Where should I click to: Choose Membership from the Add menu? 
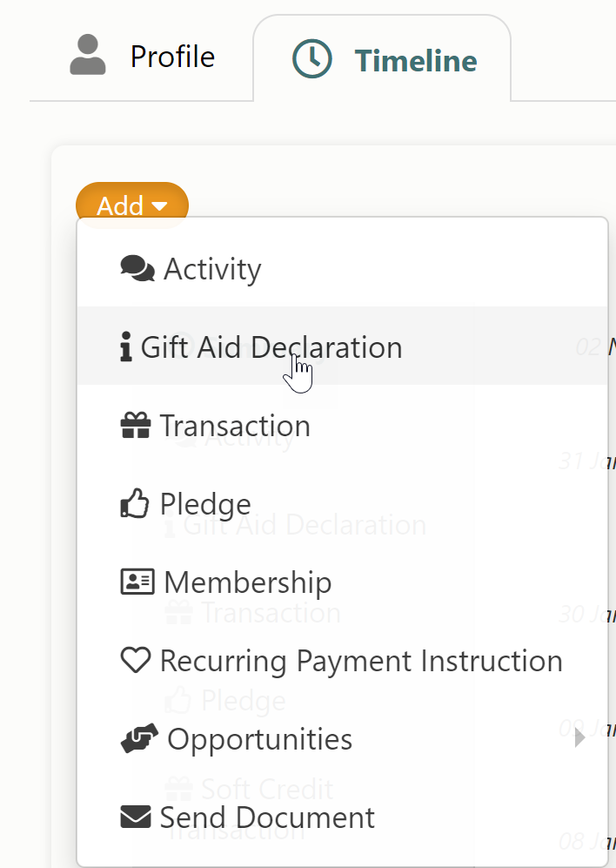342,582
